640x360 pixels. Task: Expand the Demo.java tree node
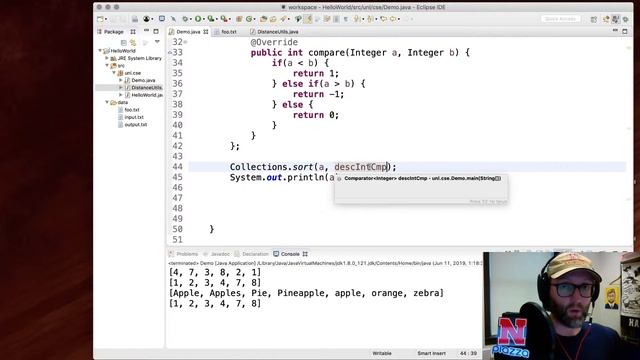tap(121, 80)
